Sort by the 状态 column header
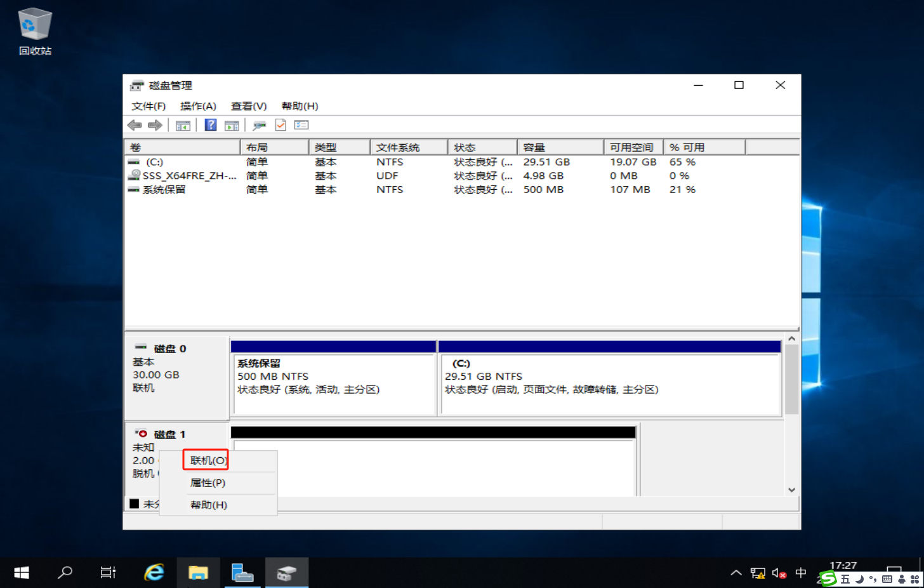 tap(483, 147)
